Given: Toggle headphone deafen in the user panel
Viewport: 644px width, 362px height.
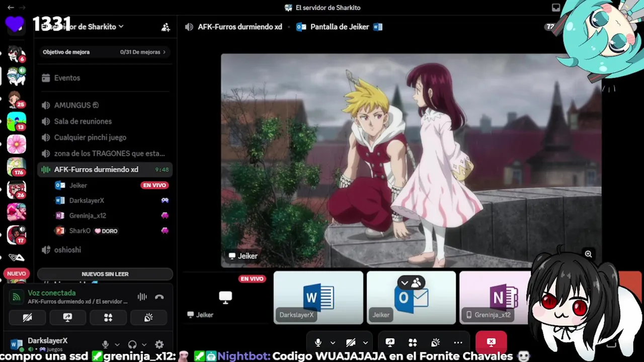Looking at the screenshot, I should 132,344.
